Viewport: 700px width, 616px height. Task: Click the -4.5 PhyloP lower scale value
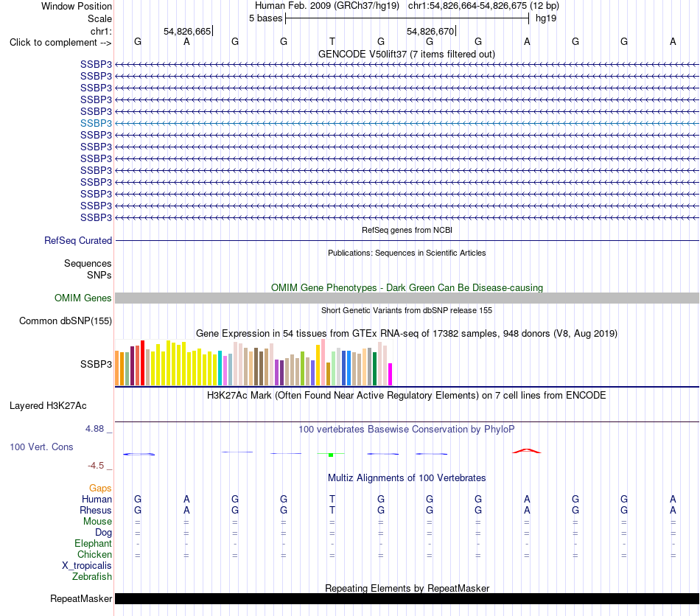[96, 466]
